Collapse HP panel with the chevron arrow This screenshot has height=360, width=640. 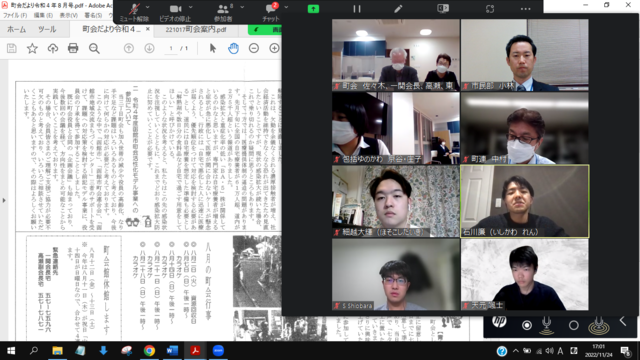click(x=623, y=321)
